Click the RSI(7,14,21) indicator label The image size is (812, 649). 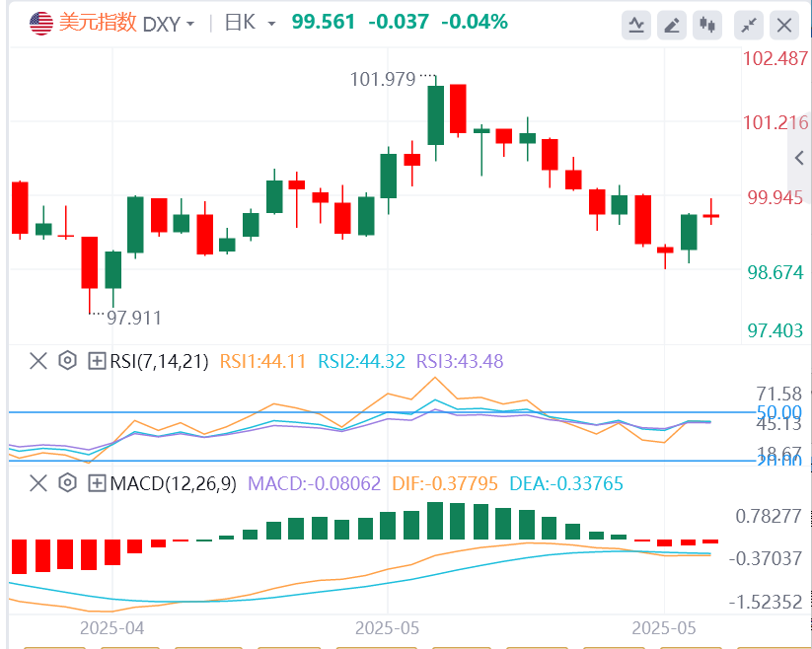[159, 361]
